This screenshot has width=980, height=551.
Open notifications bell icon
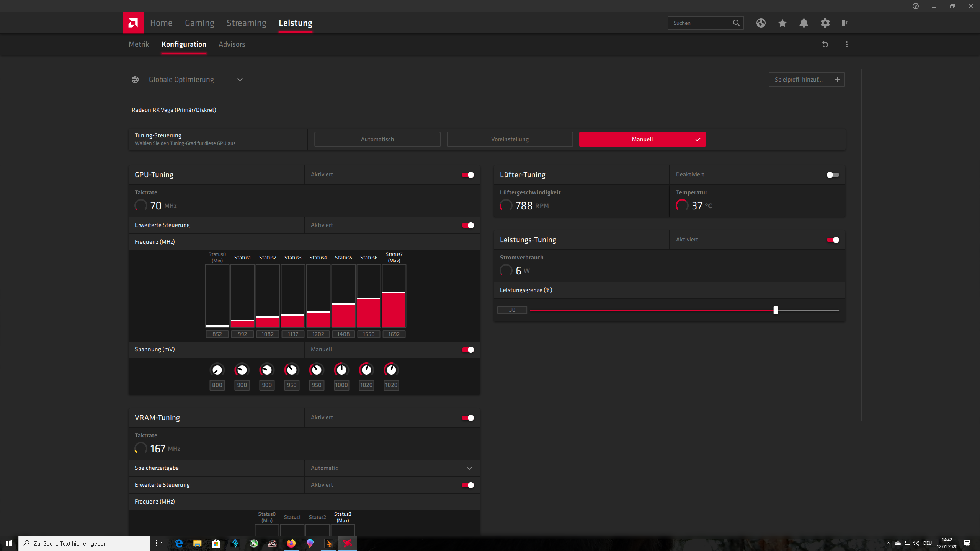[804, 23]
